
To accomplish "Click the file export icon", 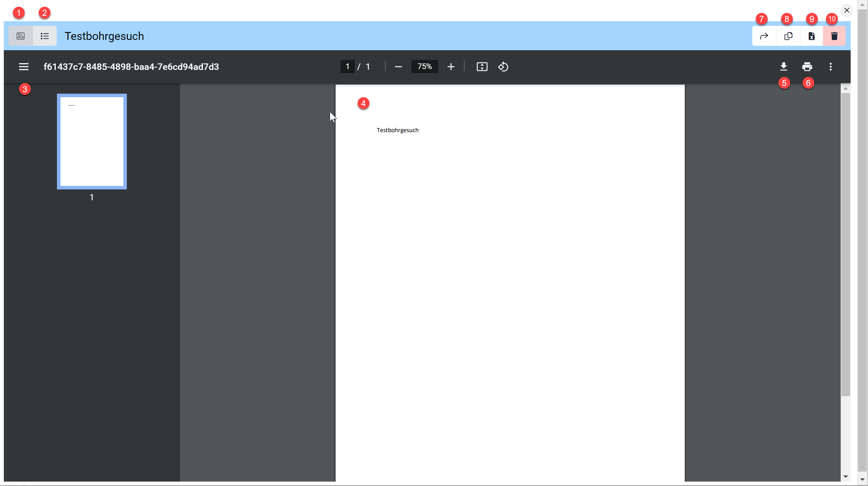I will [x=812, y=36].
